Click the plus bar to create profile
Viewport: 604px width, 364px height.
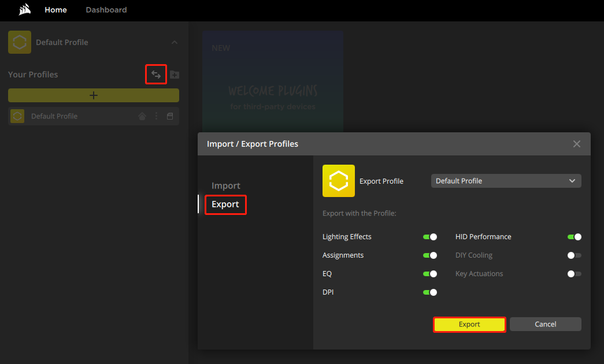[94, 95]
